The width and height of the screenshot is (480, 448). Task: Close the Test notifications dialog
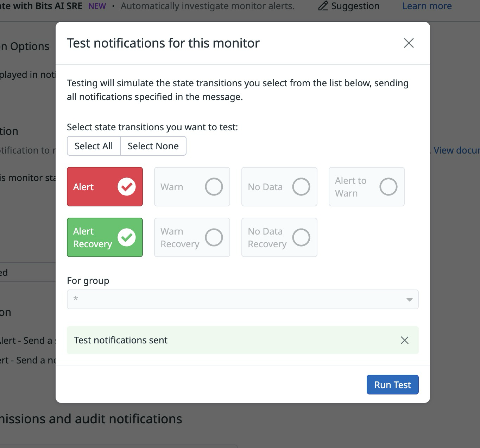pyautogui.click(x=409, y=43)
